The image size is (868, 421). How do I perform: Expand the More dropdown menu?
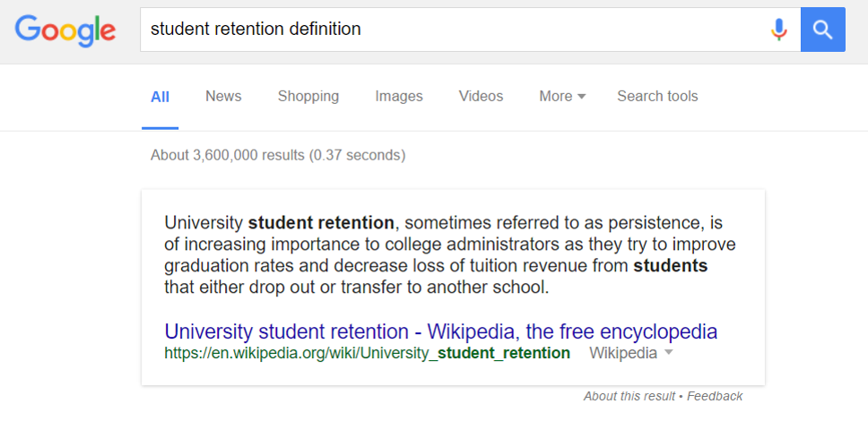562,96
